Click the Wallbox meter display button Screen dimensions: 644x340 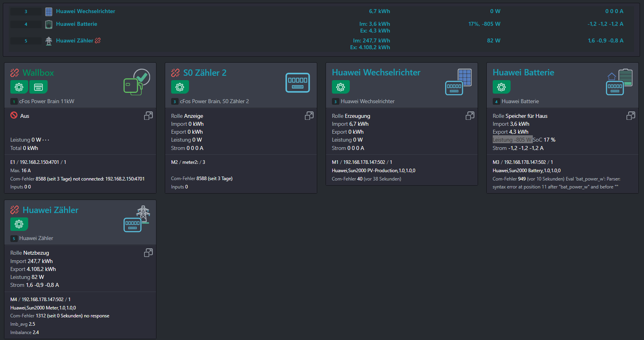[39, 87]
